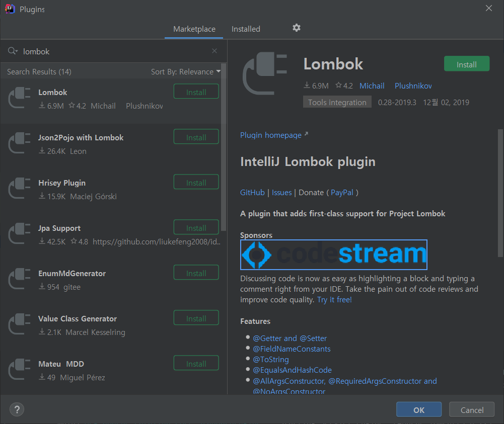Click the Mateu MDD plugin icon
The height and width of the screenshot is (424, 504).
[19, 370]
